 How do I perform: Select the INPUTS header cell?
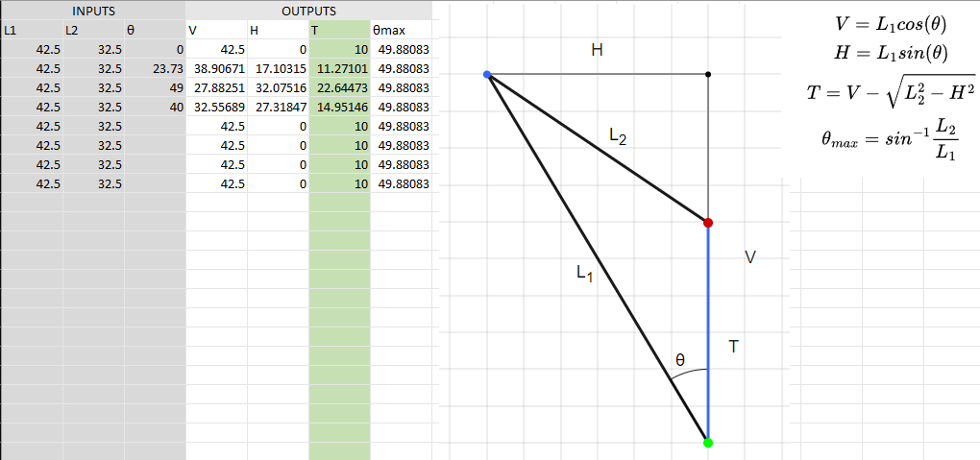click(92, 12)
